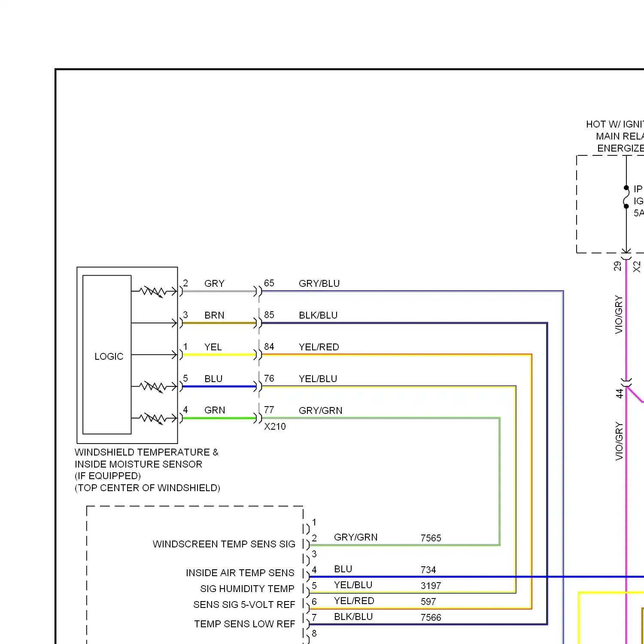Click the fuse symbol in the dashed box
The image size is (644, 644).
[x=626, y=197]
